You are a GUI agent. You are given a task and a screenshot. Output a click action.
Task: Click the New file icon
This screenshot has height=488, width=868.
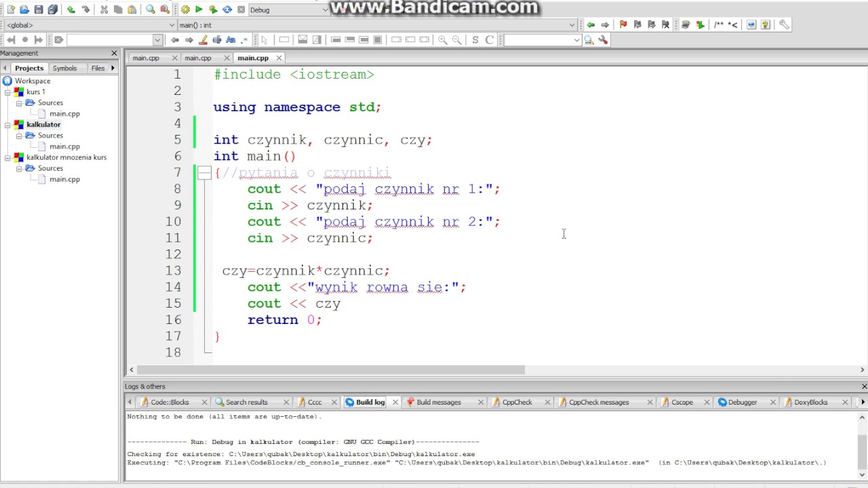click(10, 9)
